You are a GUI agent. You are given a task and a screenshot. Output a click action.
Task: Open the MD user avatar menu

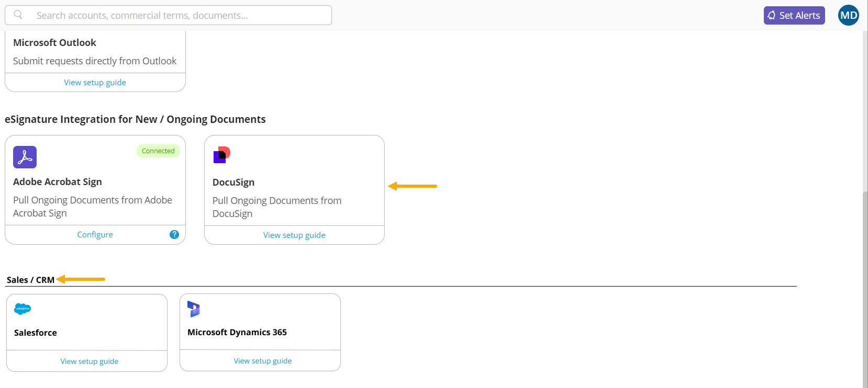pos(849,15)
